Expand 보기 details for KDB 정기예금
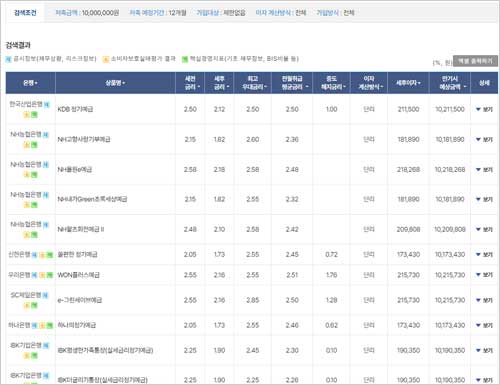 (484, 109)
